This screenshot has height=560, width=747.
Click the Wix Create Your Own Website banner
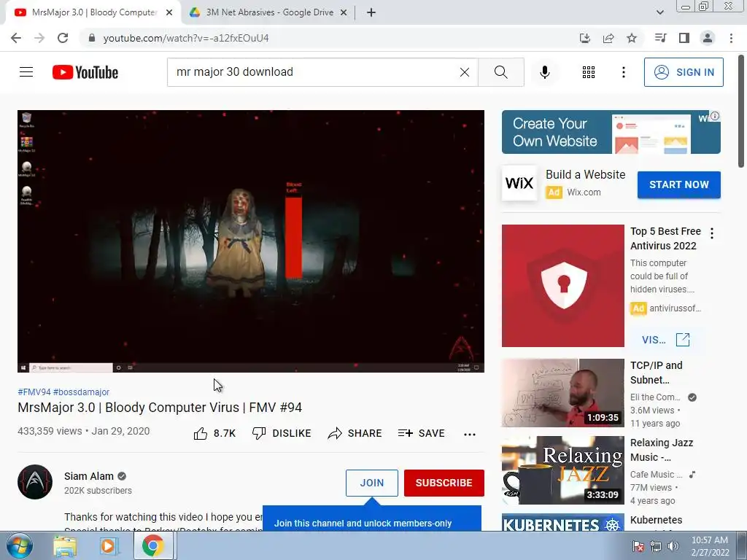pos(611,132)
